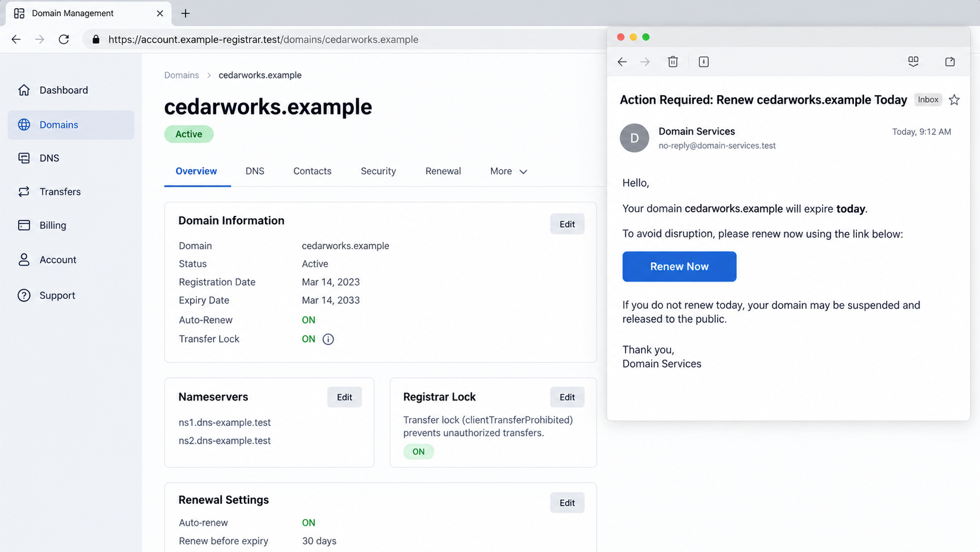
Task: Click browser back arrow button
Action: (16, 39)
